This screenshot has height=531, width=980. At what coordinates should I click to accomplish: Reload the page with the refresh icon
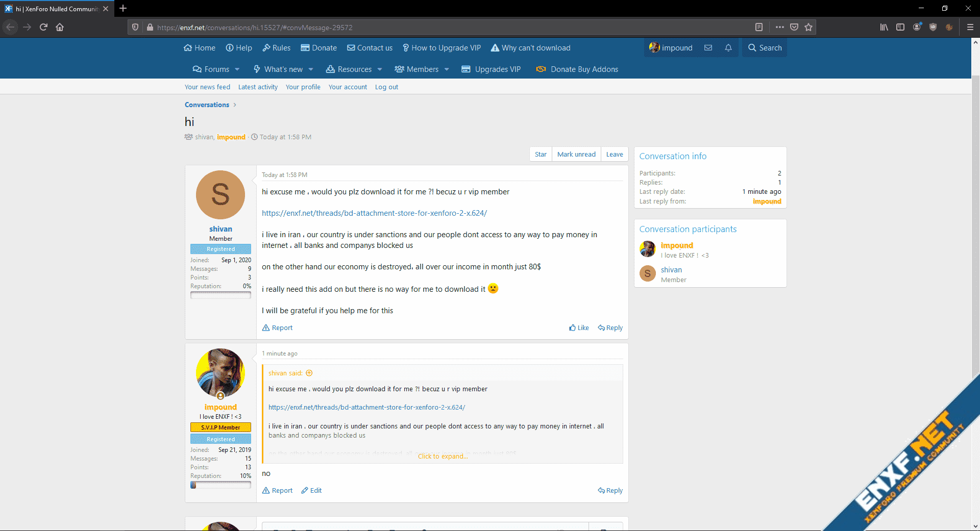43,27
